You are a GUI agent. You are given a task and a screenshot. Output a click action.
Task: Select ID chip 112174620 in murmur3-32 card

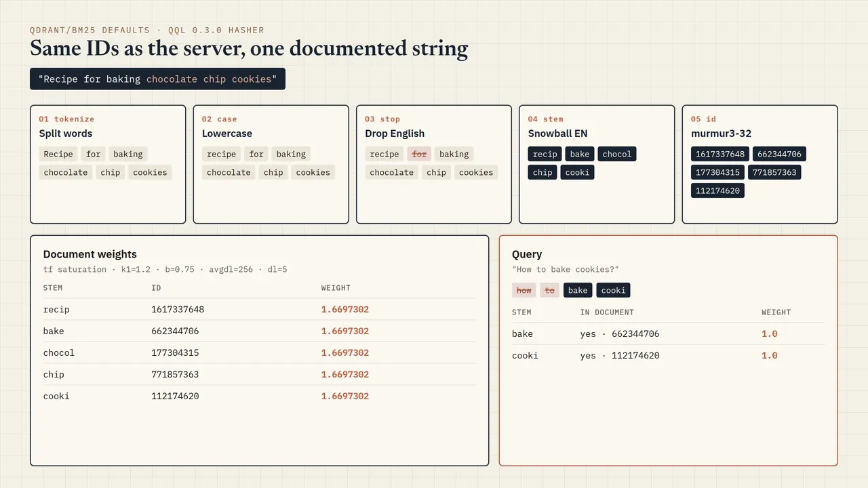pos(718,190)
